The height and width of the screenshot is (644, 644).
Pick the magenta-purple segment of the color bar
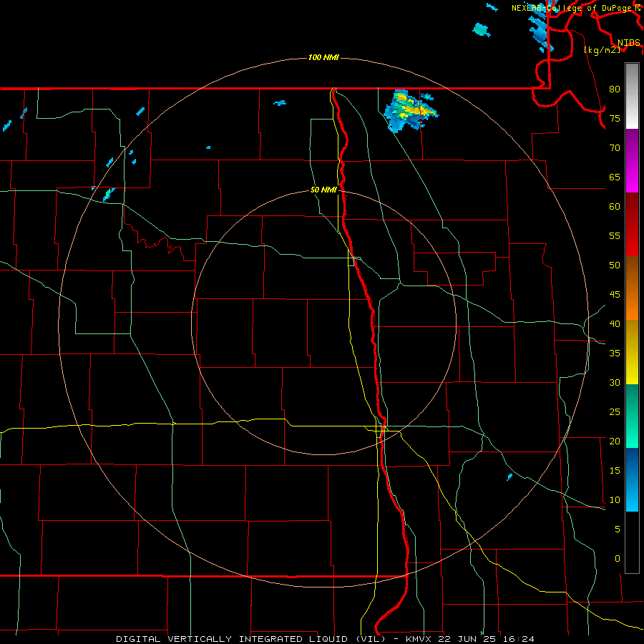(x=632, y=160)
